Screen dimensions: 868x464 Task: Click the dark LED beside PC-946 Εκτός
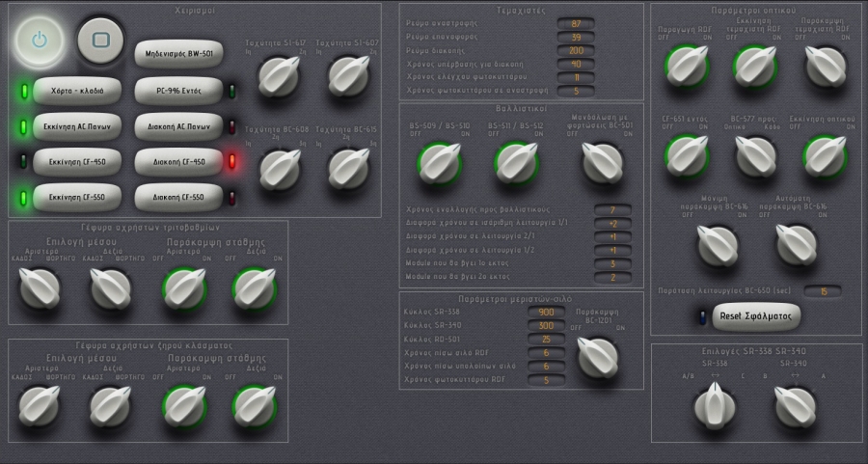(231, 93)
